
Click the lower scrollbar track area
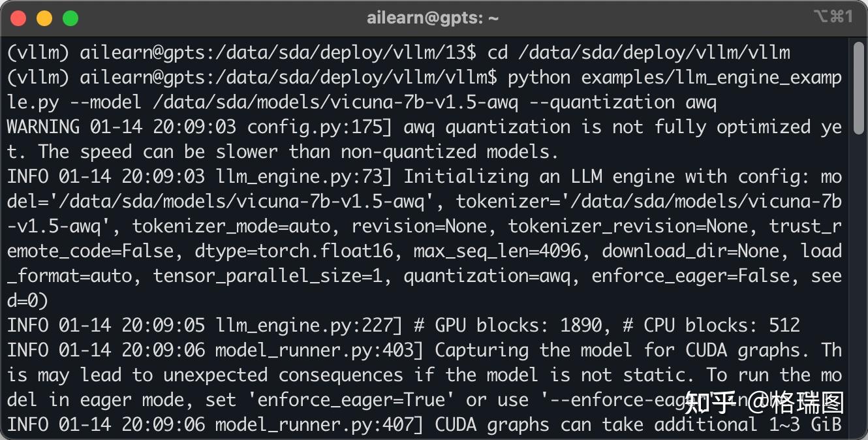(858, 294)
